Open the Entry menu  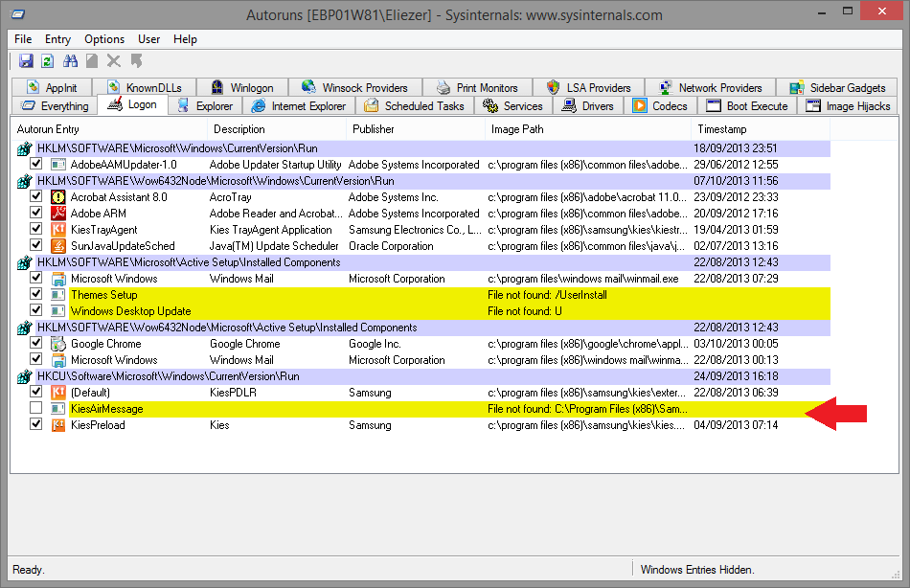(57, 39)
